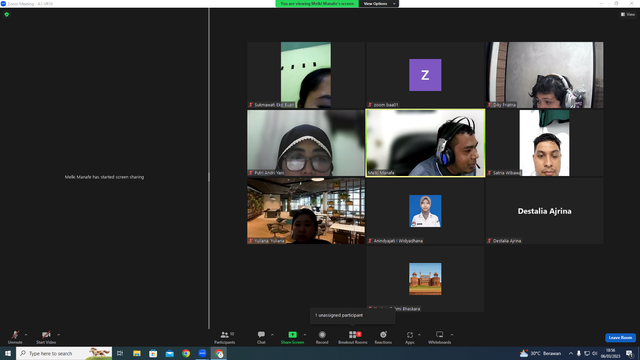Image resolution: width=640 pixels, height=360 pixels.
Task: Click '1 unassigned participant' tooltip
Action: pyautogui.click(x=352, y=316)
